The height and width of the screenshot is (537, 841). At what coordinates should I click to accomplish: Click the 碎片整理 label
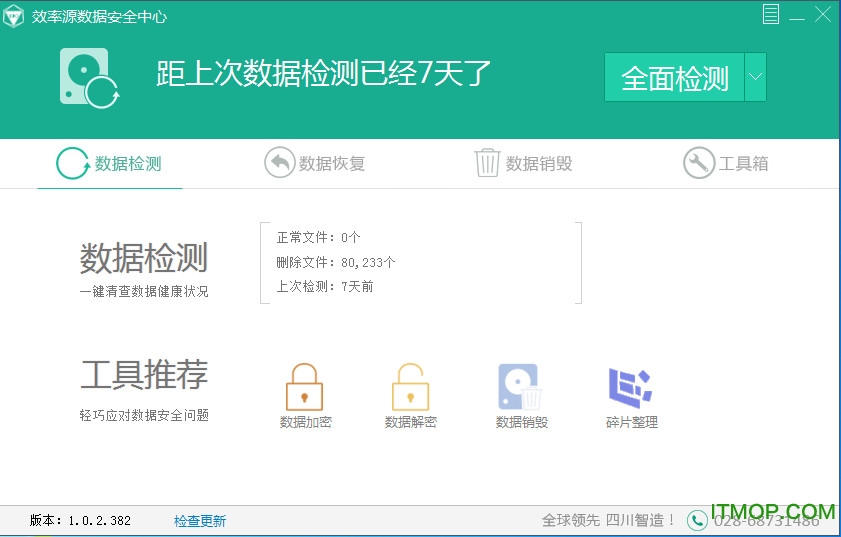tap(632, 423)
